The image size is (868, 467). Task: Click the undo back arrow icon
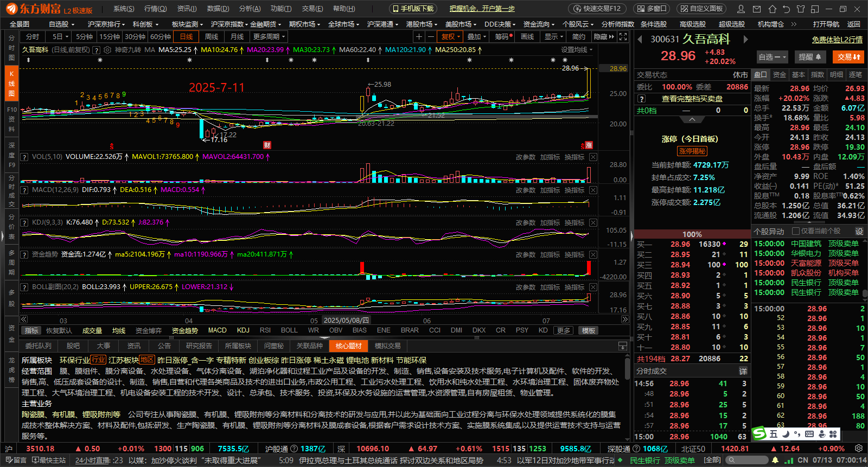pos(786,9)
